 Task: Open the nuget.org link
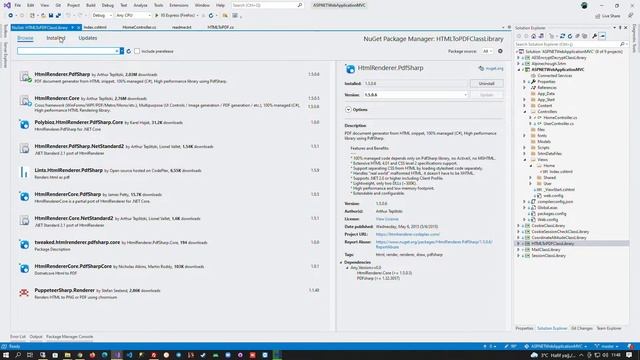[494, 69]
